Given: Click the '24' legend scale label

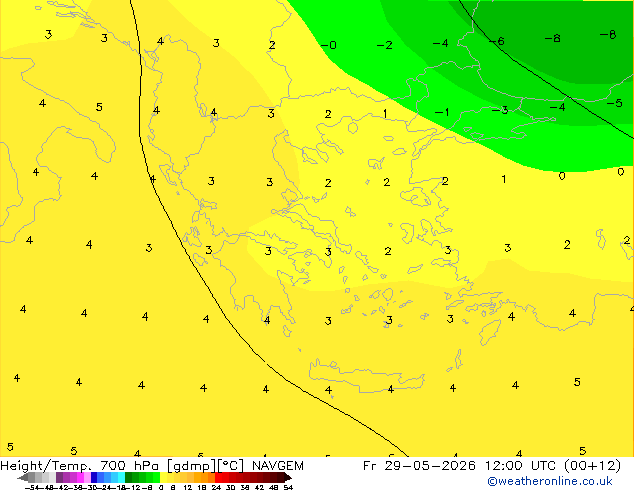Looking at the screenshot, I should coord(216,488).
